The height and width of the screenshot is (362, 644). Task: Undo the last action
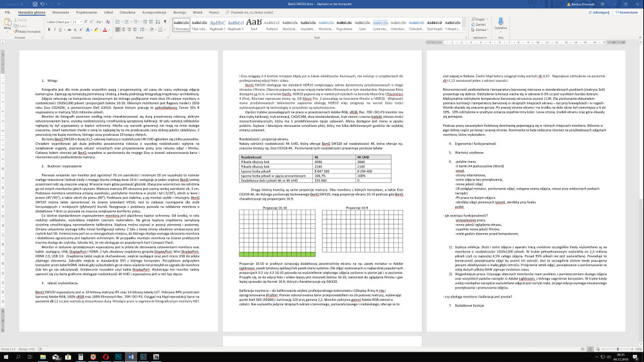click(x=41, y=4)
